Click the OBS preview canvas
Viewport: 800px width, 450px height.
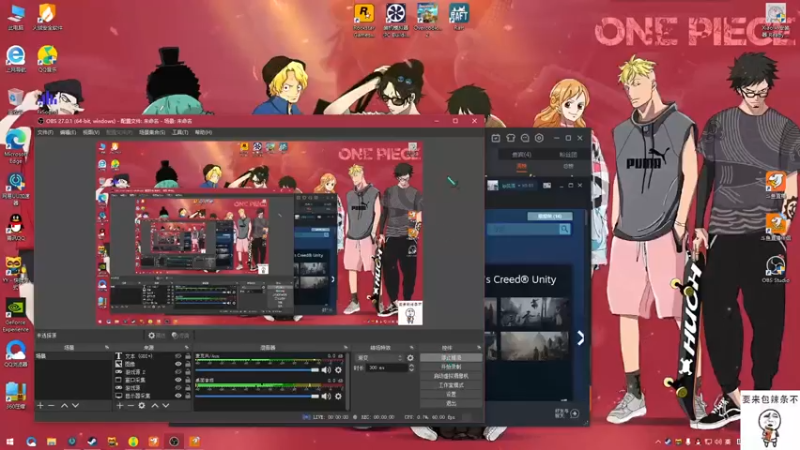pos(260,233)
